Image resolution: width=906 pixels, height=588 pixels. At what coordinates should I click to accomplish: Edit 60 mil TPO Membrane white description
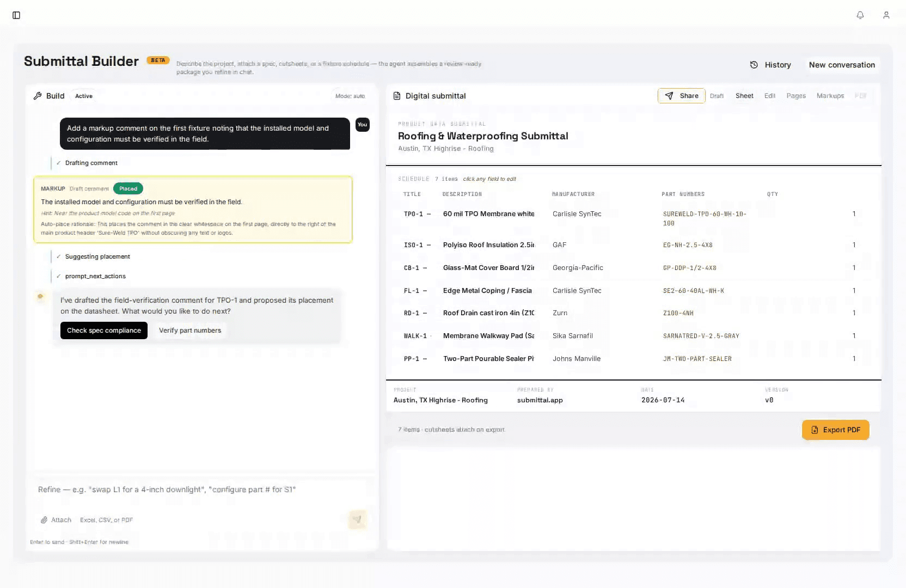(x=488, y=214)
